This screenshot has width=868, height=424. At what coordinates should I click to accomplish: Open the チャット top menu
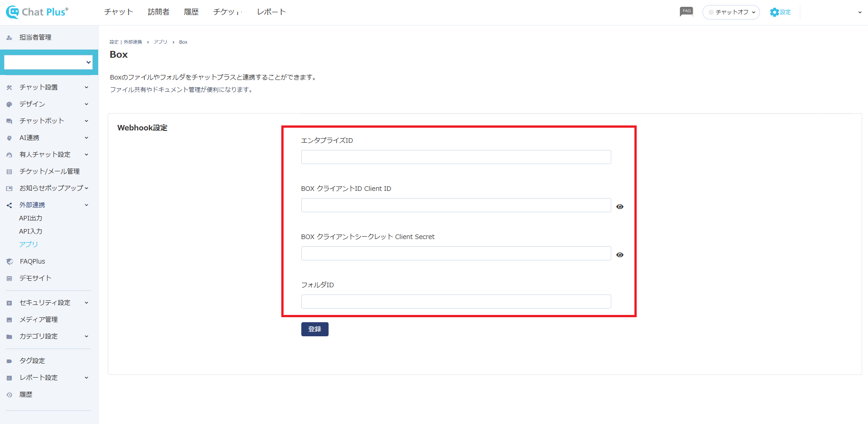pos(119,12)
